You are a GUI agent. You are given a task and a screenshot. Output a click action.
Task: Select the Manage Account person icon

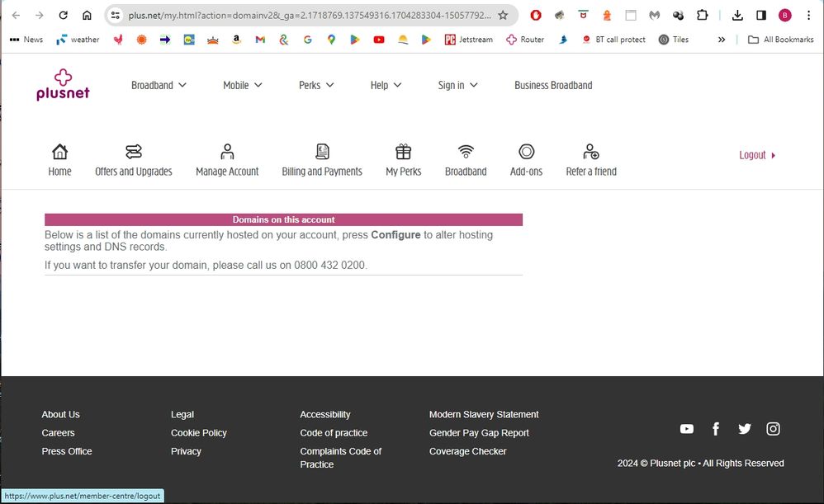227,152
